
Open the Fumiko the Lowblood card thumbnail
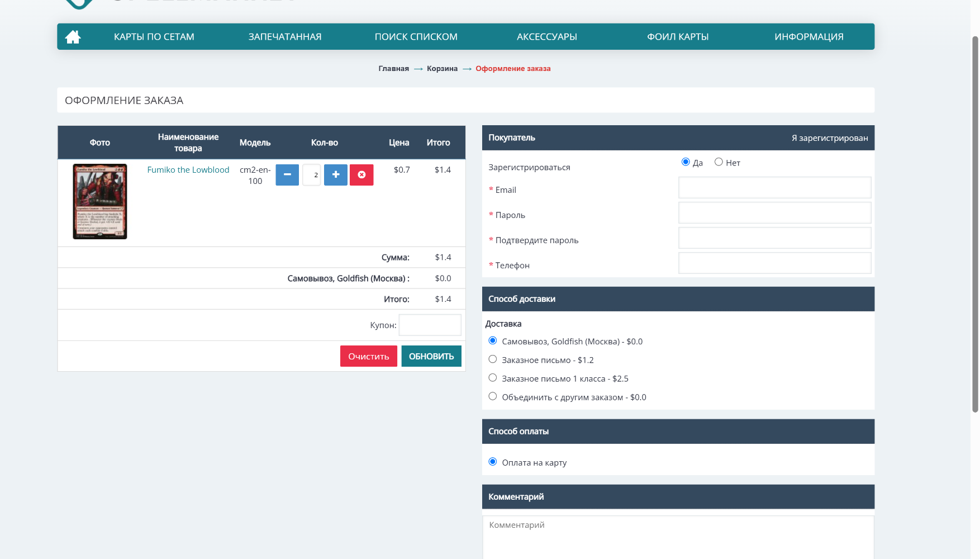pos(100,201)
